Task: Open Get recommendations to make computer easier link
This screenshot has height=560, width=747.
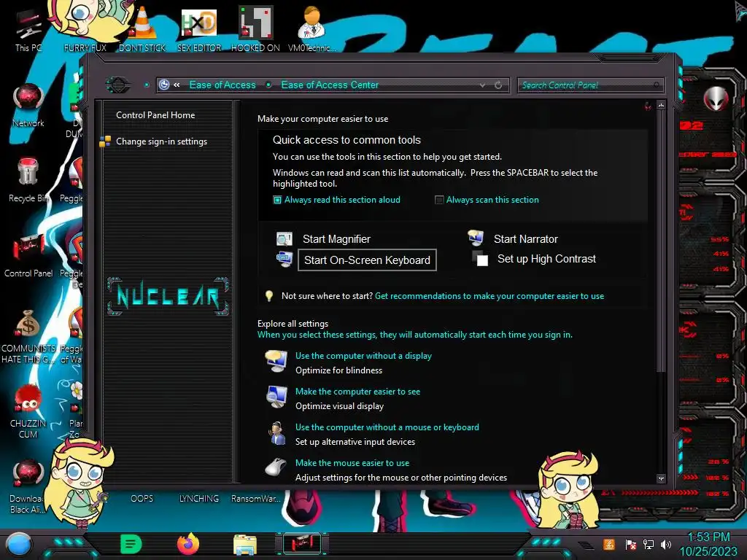Action: coord(489,296)
